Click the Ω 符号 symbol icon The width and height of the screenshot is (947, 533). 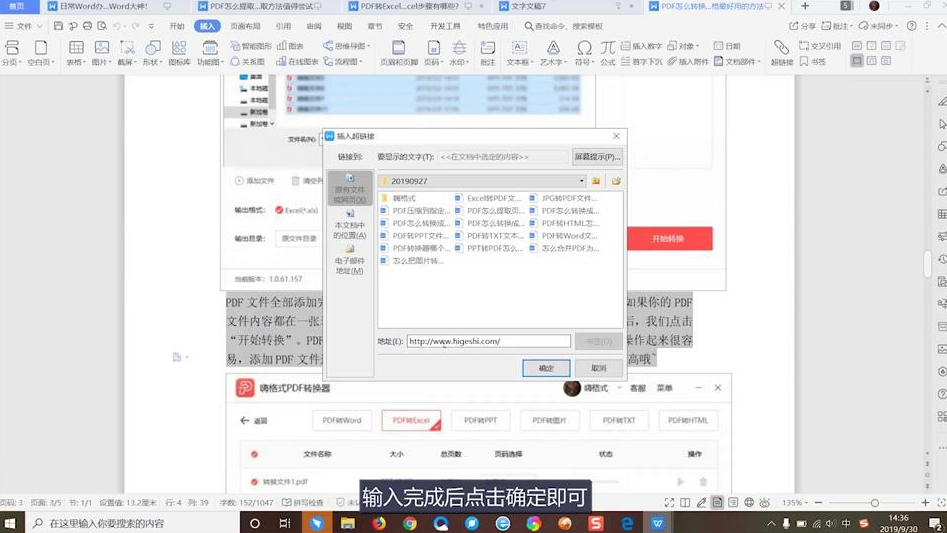[583, 53]
